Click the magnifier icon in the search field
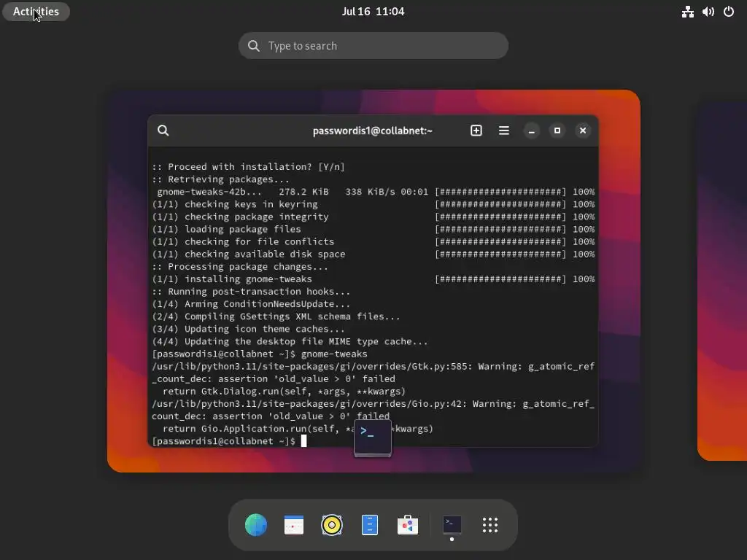This screenshot has width=747, height=560. (254, 46)
